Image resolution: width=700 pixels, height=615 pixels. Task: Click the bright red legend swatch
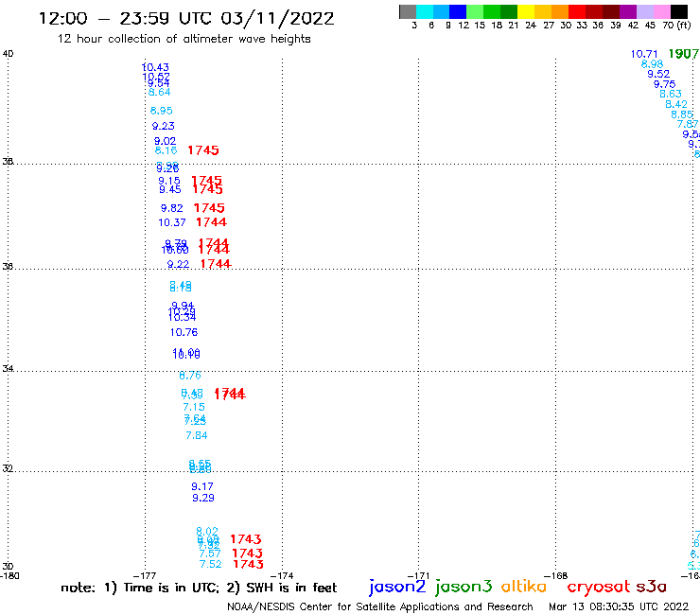coord(577,12)
